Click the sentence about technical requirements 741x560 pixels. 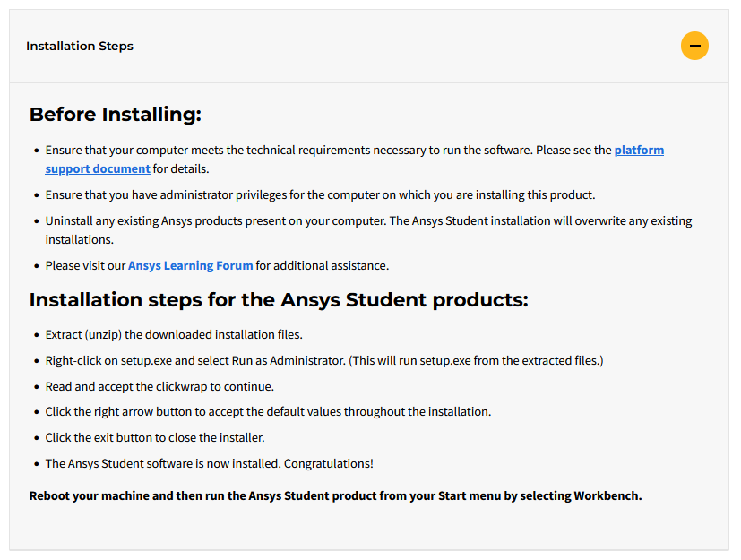(x=355, y=159)
